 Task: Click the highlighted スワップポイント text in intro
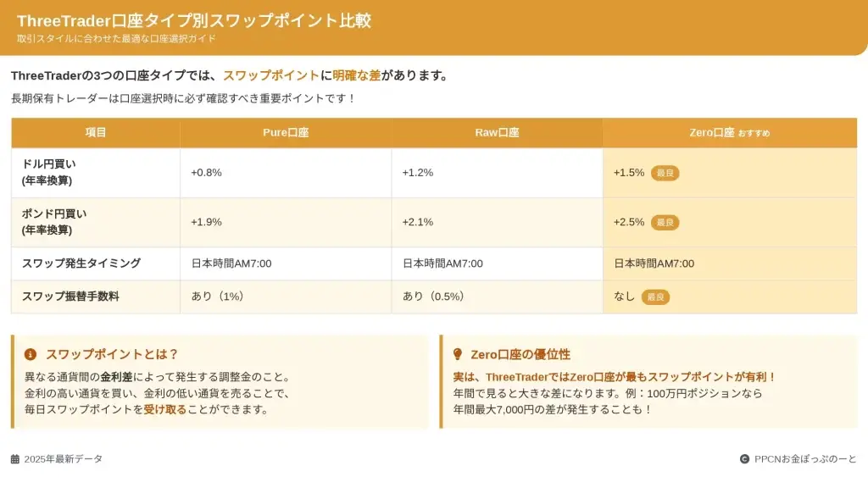(x=271, y=75)
